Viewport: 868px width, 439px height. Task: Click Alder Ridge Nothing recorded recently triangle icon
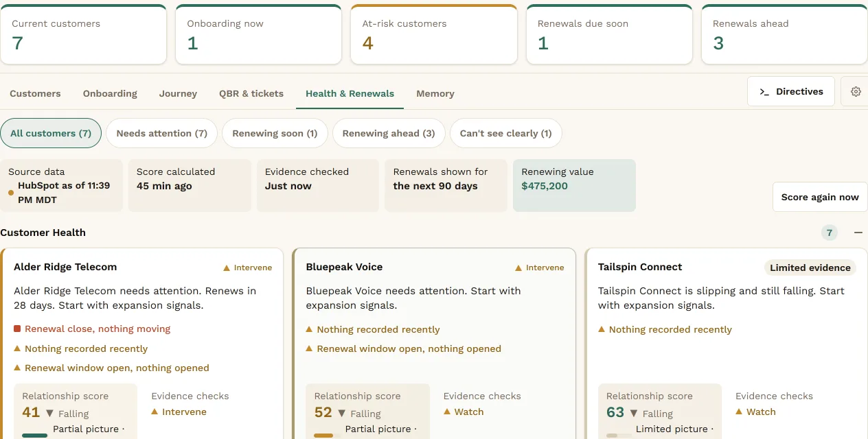(x=17, y=348)
